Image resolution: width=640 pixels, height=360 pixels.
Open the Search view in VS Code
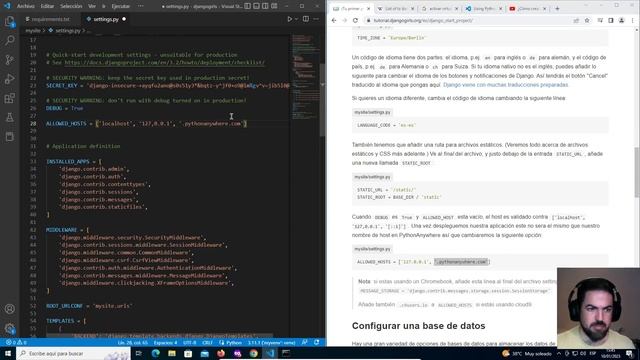point(9,40)
